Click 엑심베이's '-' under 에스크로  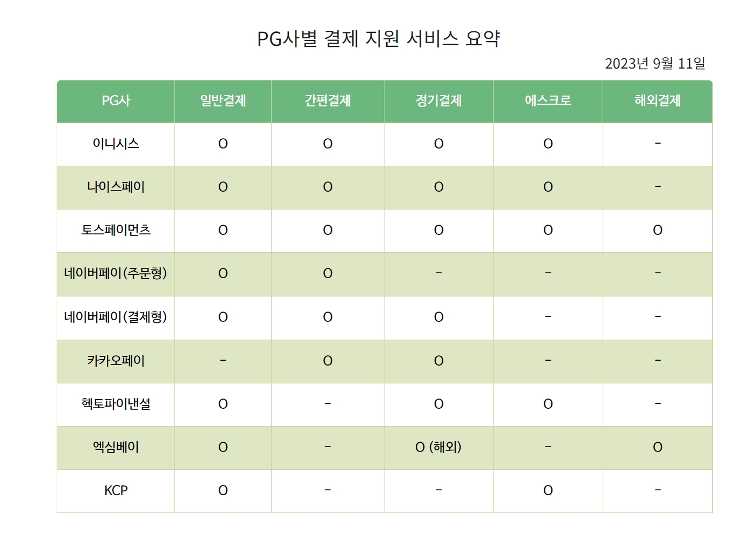click(x=548, y=447)
